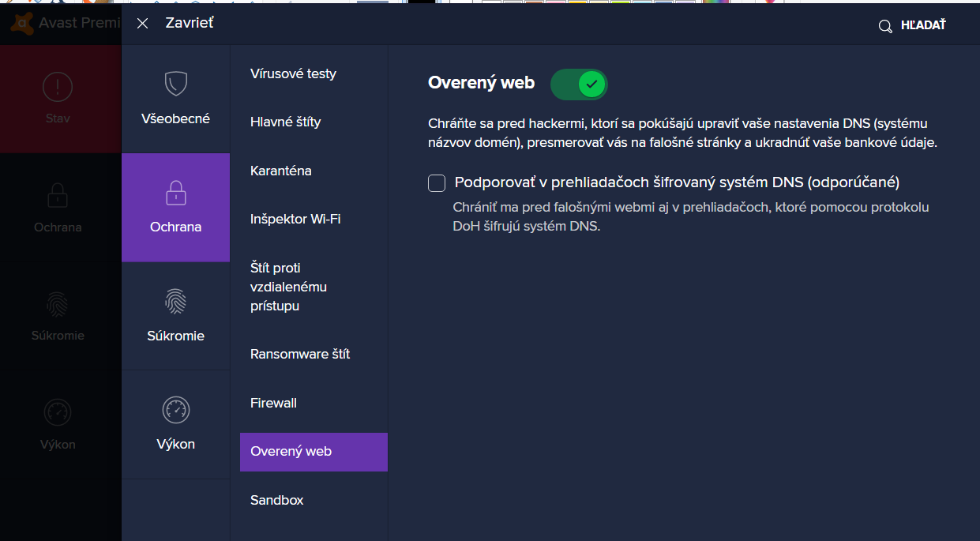
Task: Click the dimmed Výkon gauge in background
Action: tap(58, 412)
